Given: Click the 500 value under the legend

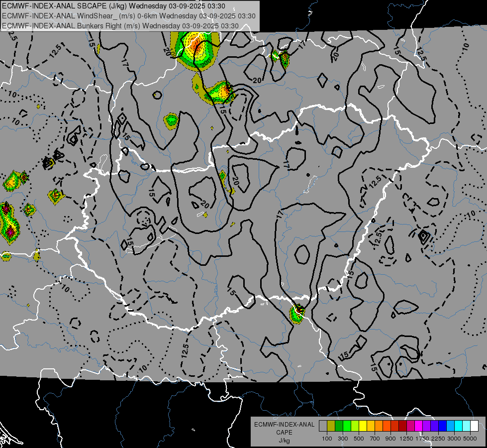Looking at the screenshot, I should (x=359, y=439).
